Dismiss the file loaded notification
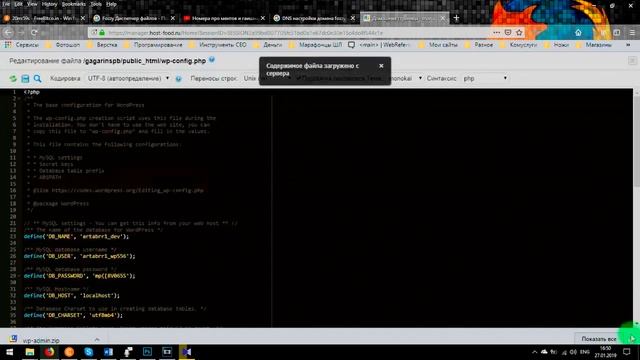Image resolution: width=640 pixels, height=360 pixels. pyautogui.click(x=381, y=66)
